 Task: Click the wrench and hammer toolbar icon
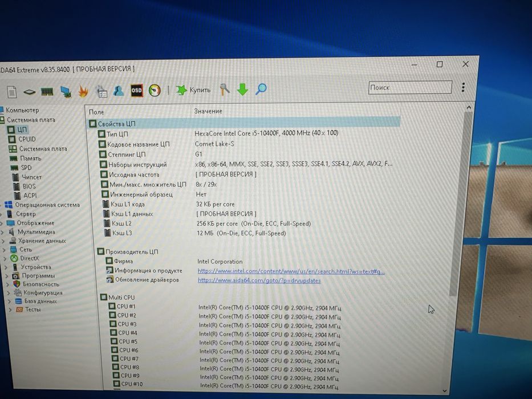(224, 89)
